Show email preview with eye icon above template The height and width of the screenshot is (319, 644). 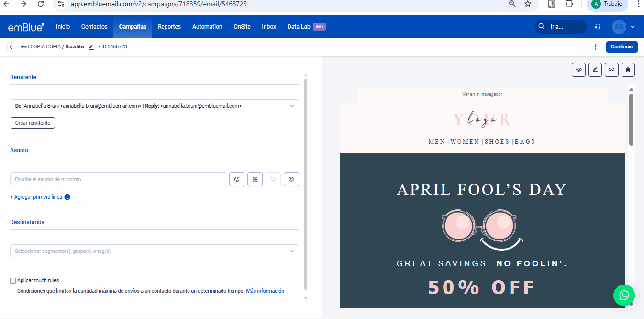click(x=578, y=70)
